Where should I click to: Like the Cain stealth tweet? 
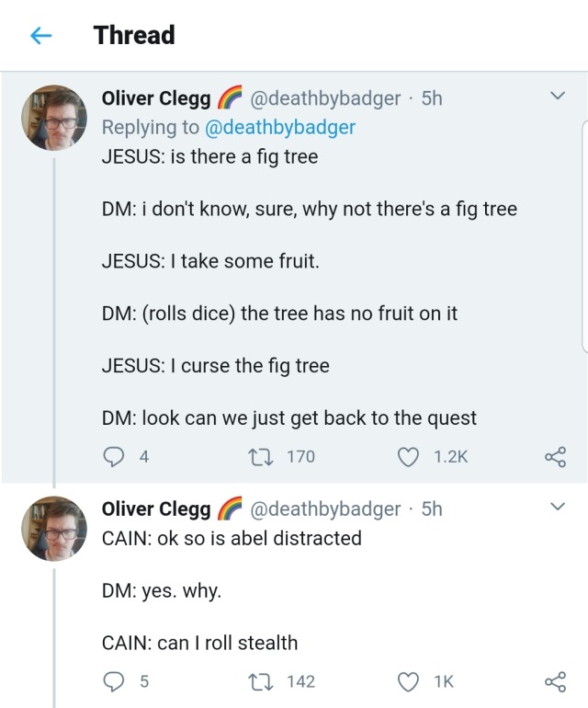[407, 681]
